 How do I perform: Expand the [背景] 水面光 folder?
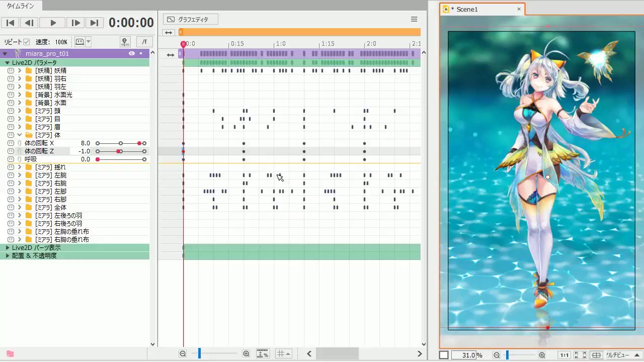[19, 95]
